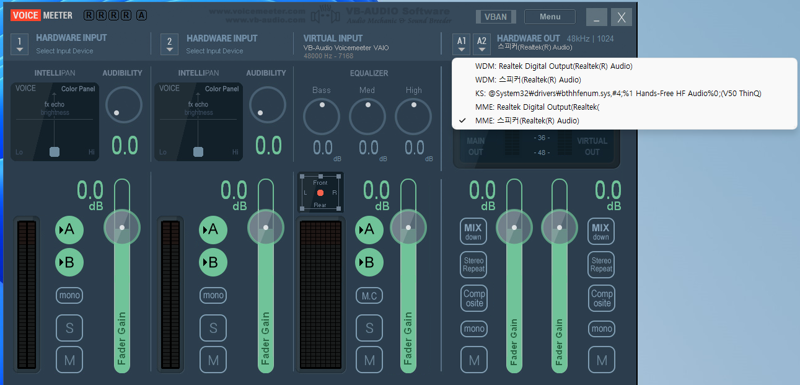Open Hardware Input 1 device selector
800x385 pixels.
19,44
